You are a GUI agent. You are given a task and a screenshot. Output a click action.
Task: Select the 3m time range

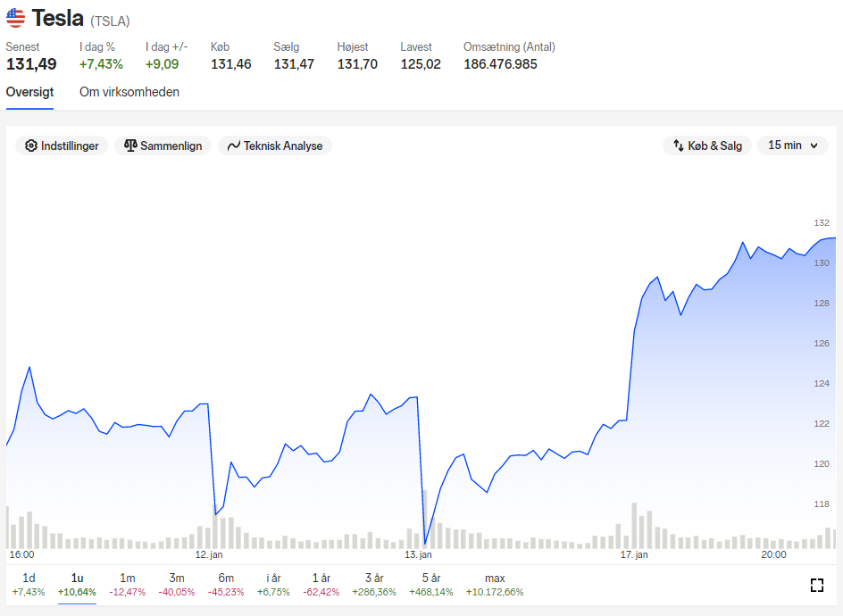176,585
